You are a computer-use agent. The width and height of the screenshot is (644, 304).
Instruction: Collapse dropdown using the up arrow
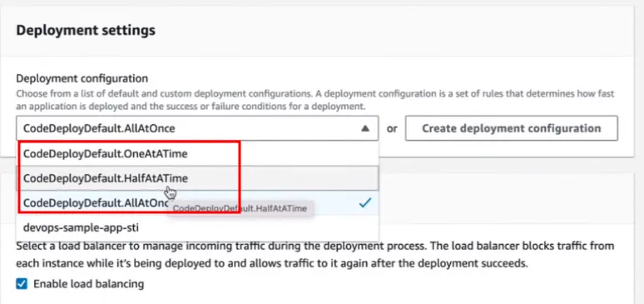[x=365, y=129]
